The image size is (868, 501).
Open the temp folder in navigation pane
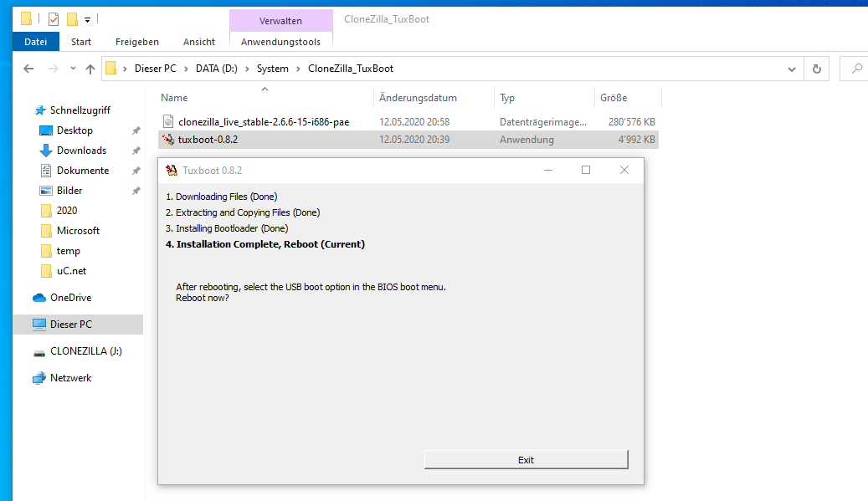(x=68, y=251)
